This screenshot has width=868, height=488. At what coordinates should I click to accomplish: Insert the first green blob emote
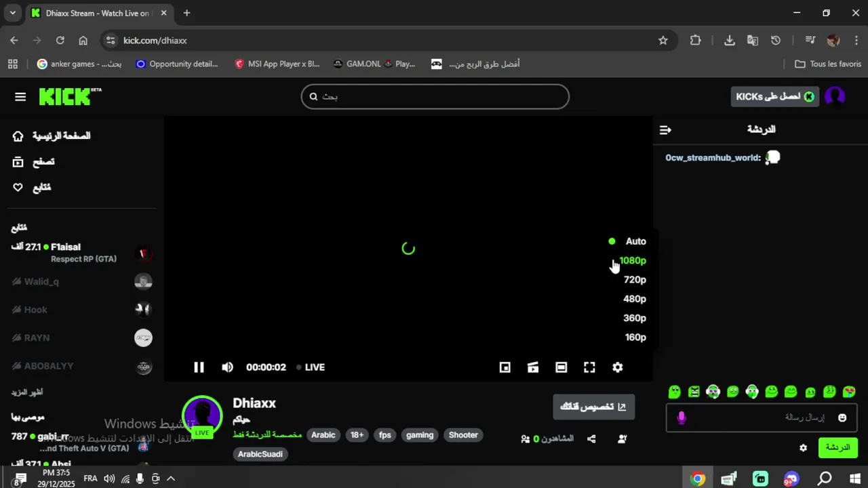[674, 392]
